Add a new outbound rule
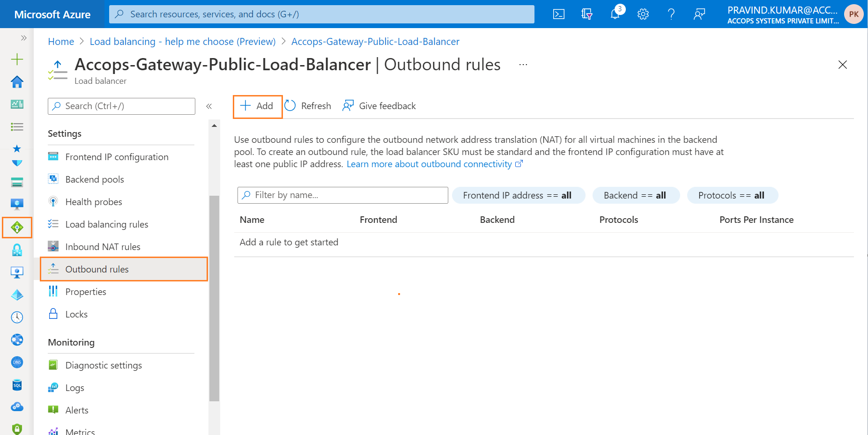 click(257, 106)
